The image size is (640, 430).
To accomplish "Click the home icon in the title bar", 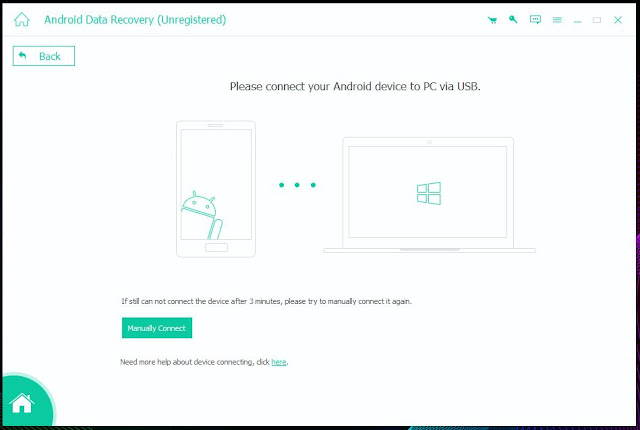I will pos(22,20).
